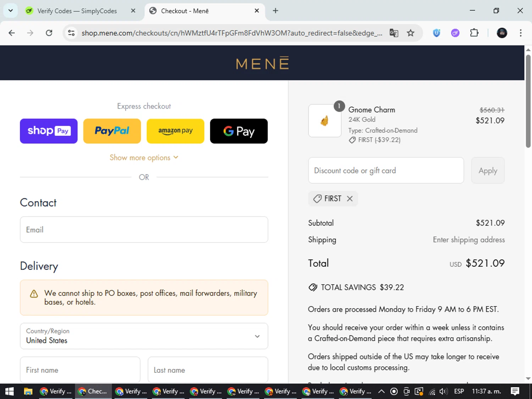Click the Gnome Charm product thumbnail
Viewport: 532px width, 399px height.
coord(325,121)
